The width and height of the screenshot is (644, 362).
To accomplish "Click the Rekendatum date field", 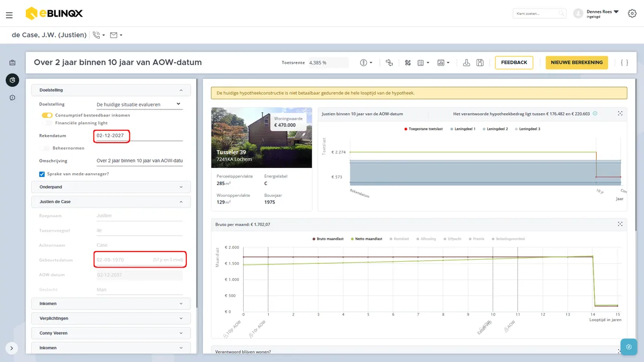I will (138, 136).
